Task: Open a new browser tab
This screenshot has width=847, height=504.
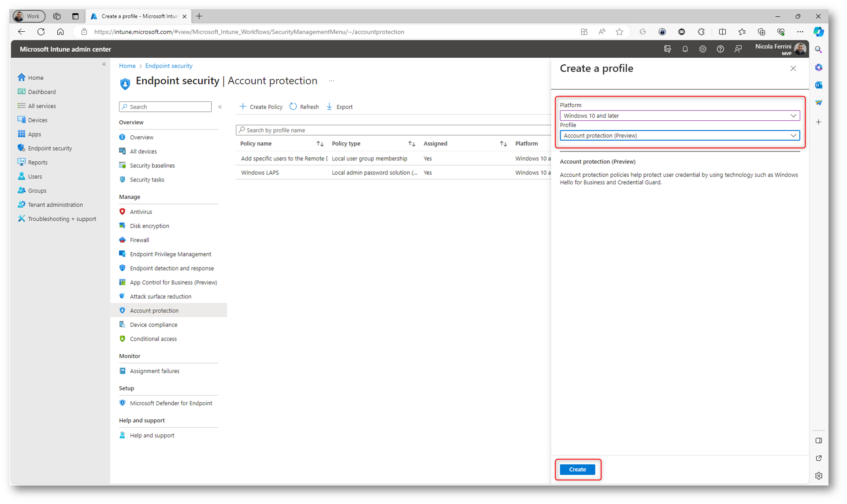Action: coord(199,16)
